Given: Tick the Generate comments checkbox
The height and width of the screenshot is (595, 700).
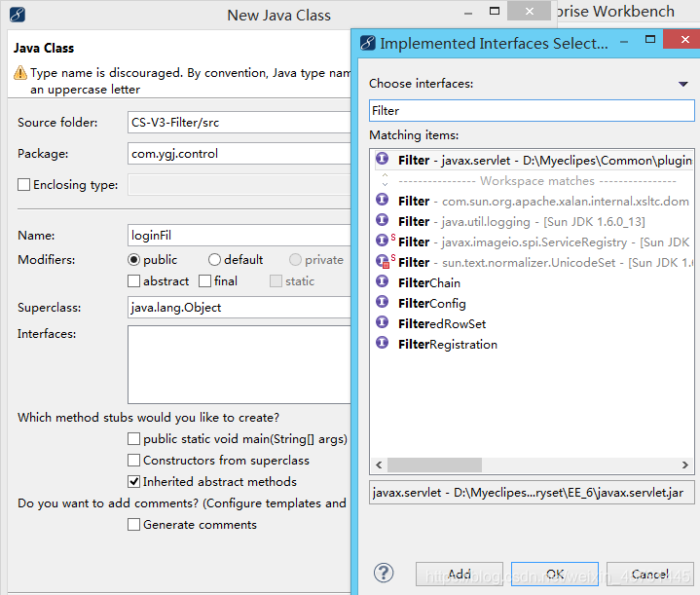Looking at the screenshot, I should click(133, 525).
